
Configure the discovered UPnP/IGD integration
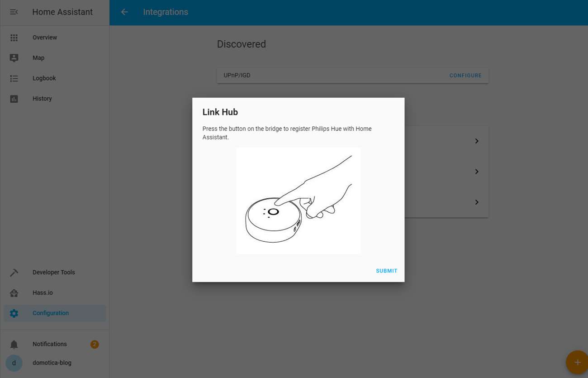coord(465,76)
